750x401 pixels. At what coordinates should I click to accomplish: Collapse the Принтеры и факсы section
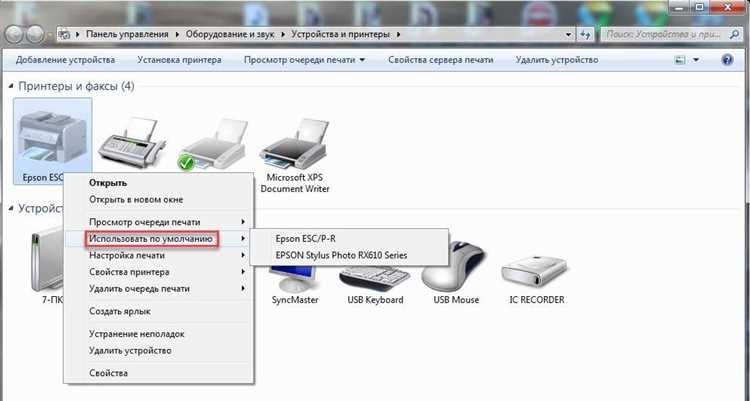tap(11, 86)
